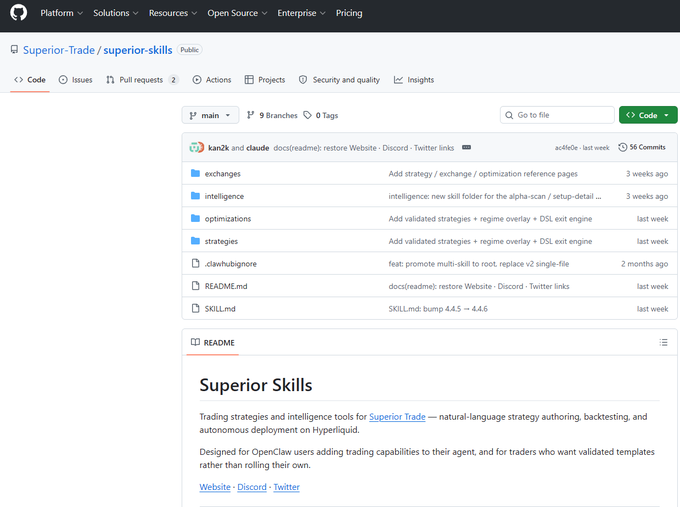Screen dimensions: 680x507
Task: View the 0 Tags page
Action: 320,115
